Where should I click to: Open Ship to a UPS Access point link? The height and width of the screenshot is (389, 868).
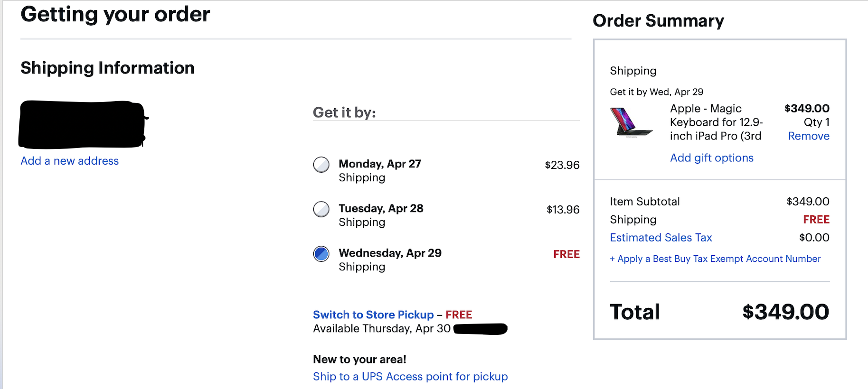(410, 376)
